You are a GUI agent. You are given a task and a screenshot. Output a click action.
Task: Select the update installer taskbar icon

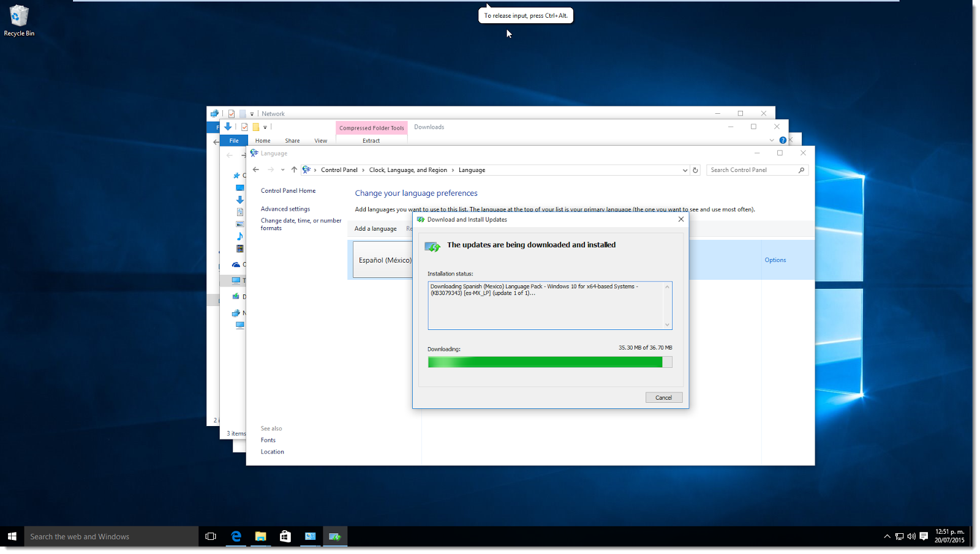[x=335, y=536]
